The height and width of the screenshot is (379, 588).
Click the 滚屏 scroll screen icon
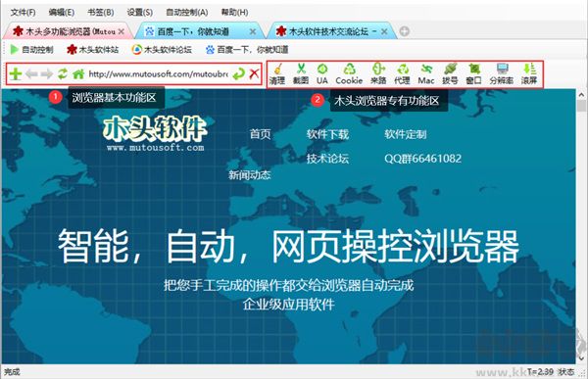529,73
